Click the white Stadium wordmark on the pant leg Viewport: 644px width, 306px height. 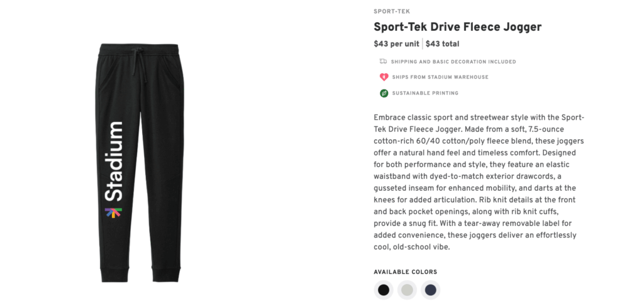[114, 161]
